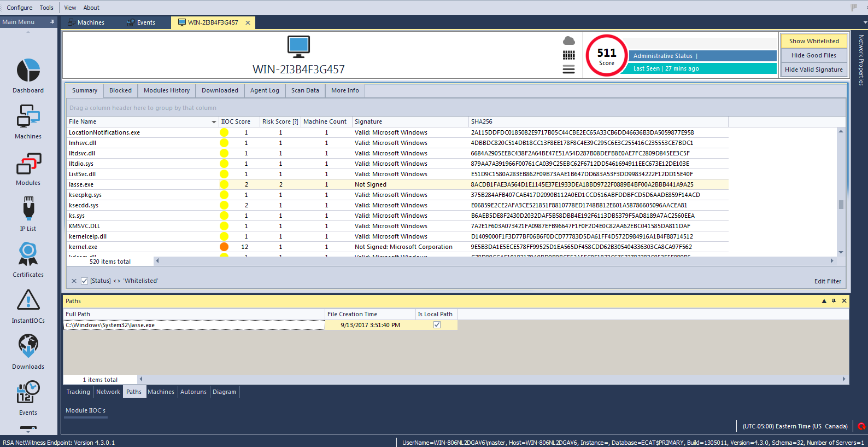This screenshot has width=868, height=447.
Task: Collapse the Paths panel with the up arrow
Action: (x=824, y=301)
